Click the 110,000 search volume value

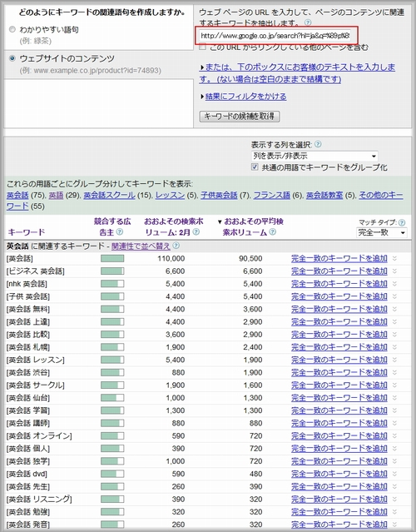[171, 259]
